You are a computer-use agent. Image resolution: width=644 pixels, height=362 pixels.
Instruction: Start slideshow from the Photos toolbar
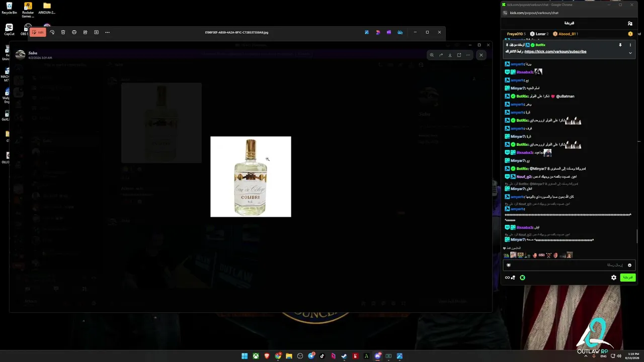96,32
